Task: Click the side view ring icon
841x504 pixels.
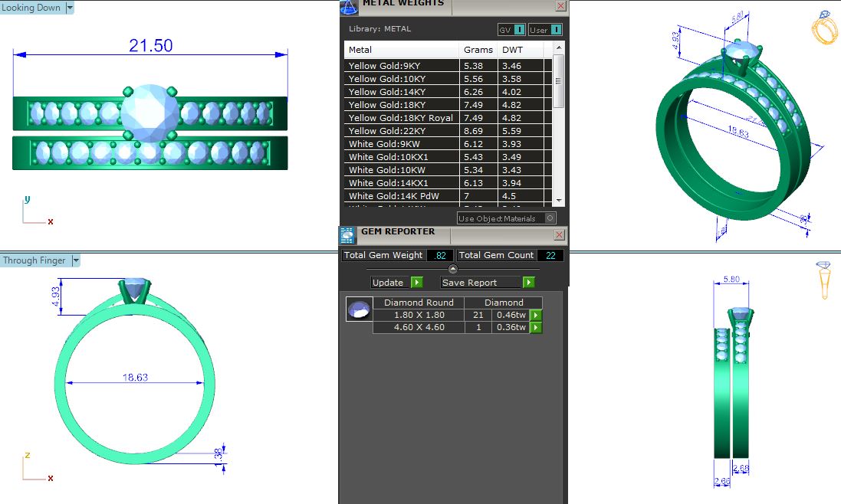Action: (x=824, y=280)
